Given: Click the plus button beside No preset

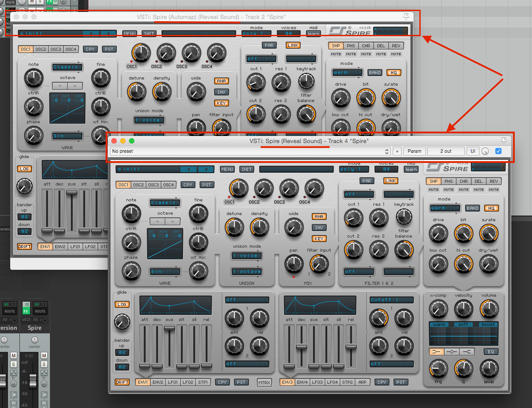Looking at the screenshot, I should 397,151.
